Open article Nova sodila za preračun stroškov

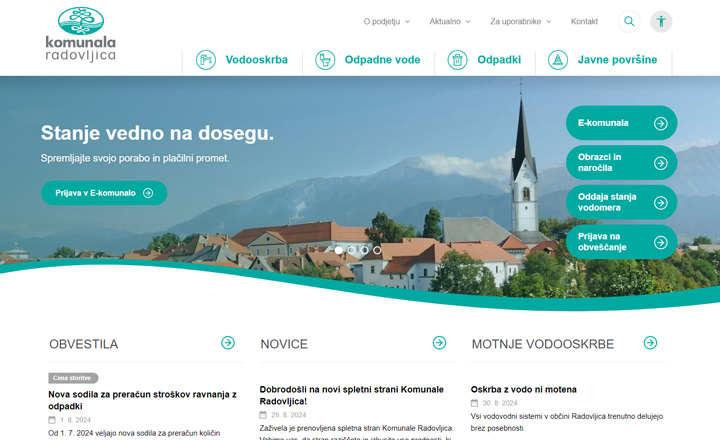click(142, 400)
